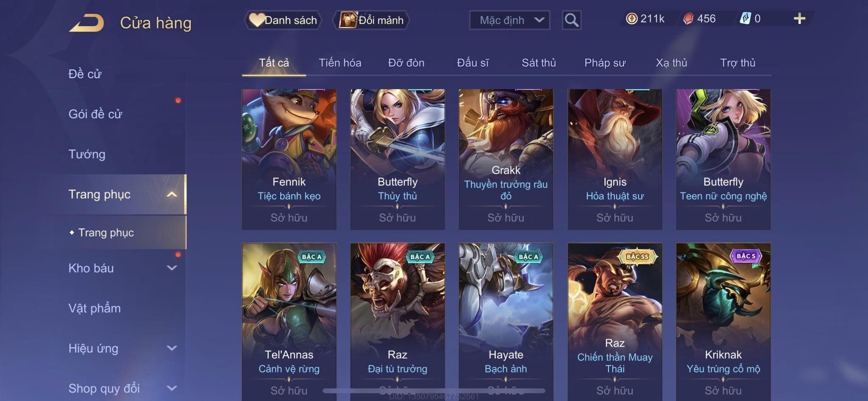Click the blue voucher currency icon
Viewport: 868px width, 401px height.
[x=745, y=19]
